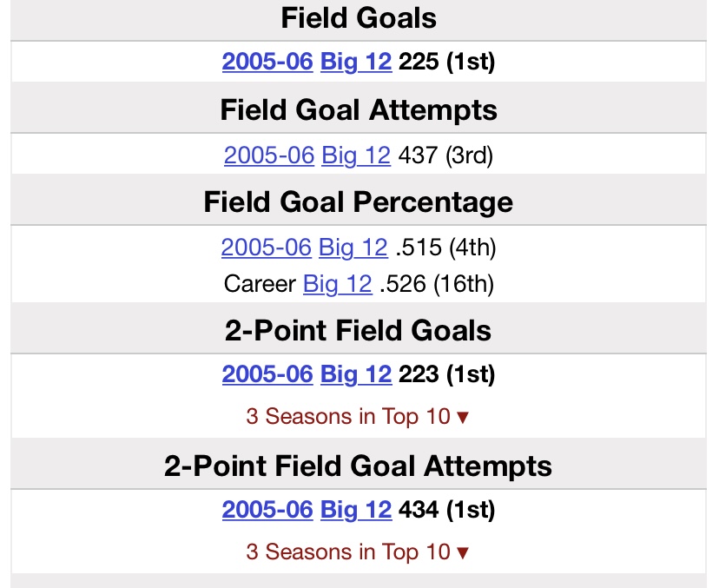
Task: Expand 3 Seasons in Top 10 below 434 (1st)
Action: [x=358, y=552]
